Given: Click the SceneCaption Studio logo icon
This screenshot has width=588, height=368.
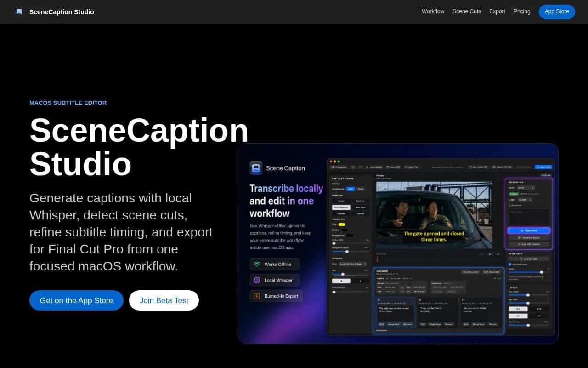Looking at the screenshot, I should click(x=19, y=11).
